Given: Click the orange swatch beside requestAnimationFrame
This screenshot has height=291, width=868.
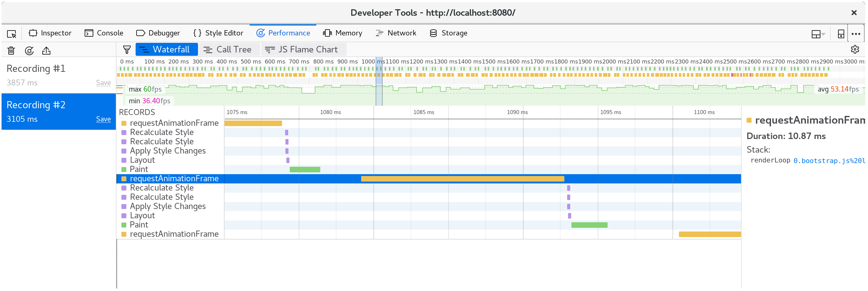Looking at the screenshot, I should (x=749, y=120).
